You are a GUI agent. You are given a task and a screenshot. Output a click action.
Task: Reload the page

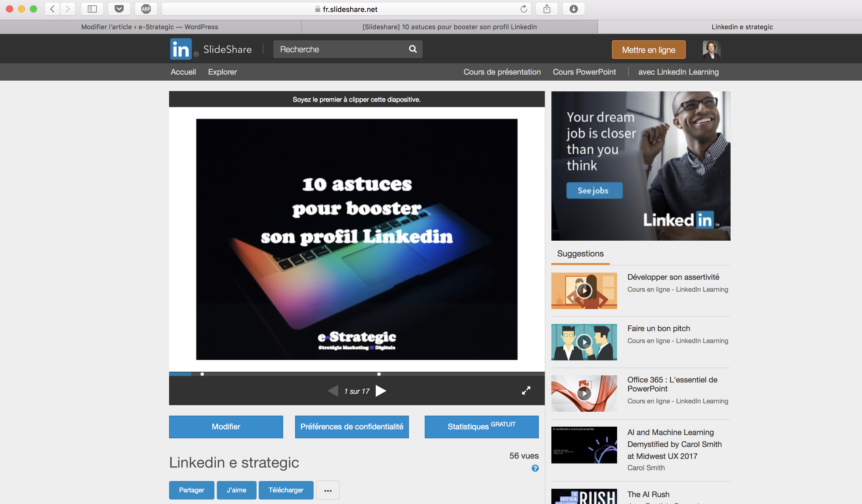(523, 9)
